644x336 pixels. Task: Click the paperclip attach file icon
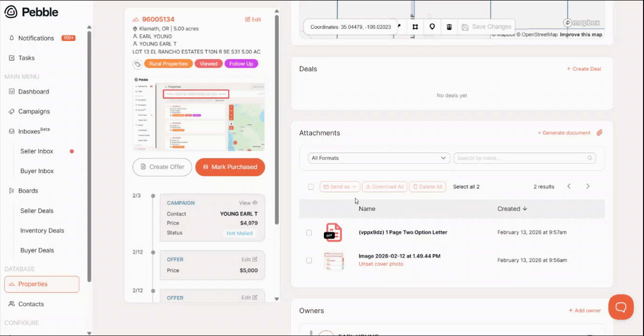point(599,133)
